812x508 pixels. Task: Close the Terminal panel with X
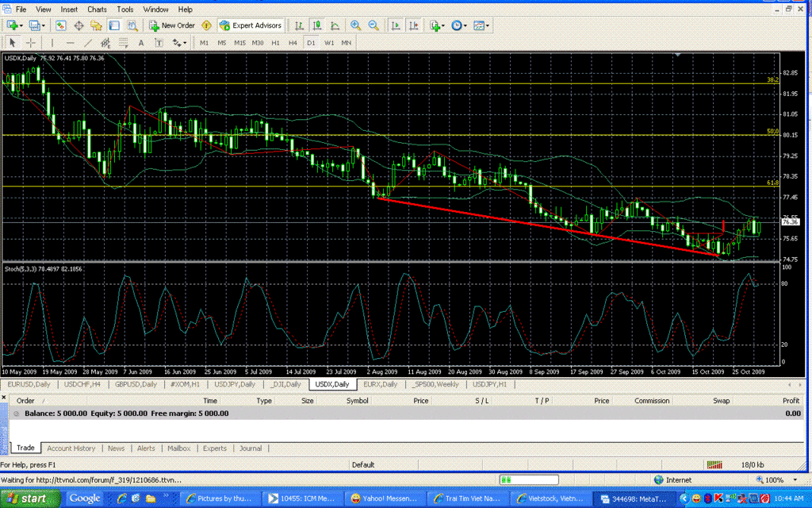coord(4,398)
